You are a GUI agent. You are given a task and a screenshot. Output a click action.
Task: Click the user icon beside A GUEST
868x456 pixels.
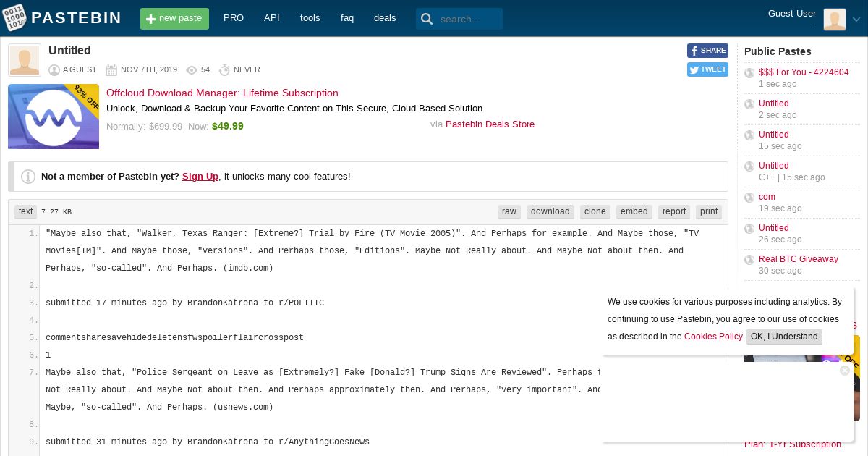[x=54, y=70]
